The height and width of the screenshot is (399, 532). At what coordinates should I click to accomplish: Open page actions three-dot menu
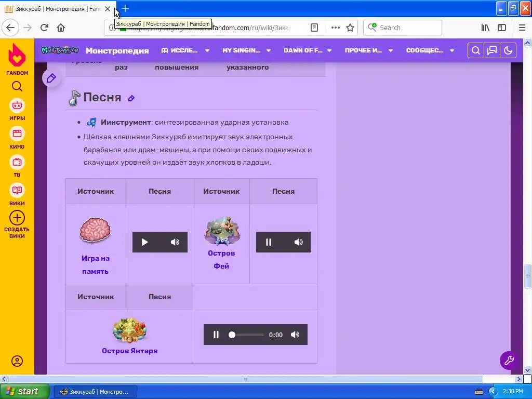coord(335,28)
